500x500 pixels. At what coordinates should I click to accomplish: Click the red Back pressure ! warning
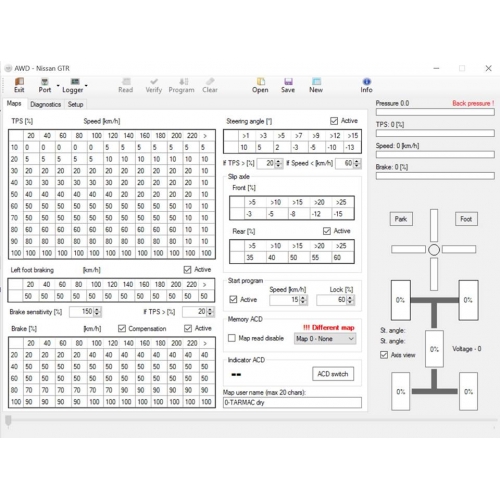point(473,103)
